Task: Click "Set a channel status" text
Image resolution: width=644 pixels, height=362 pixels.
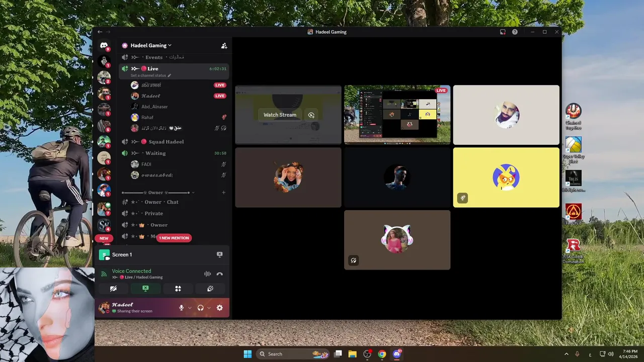Action: [148, 75]
